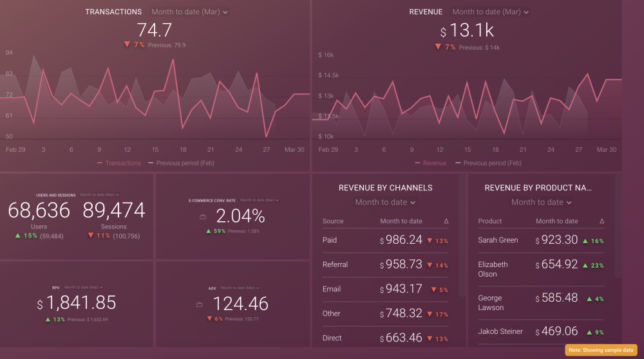Open Transactions date range dropdown
The height and width of the screenshot is (359, 644).
coord(189,12)
